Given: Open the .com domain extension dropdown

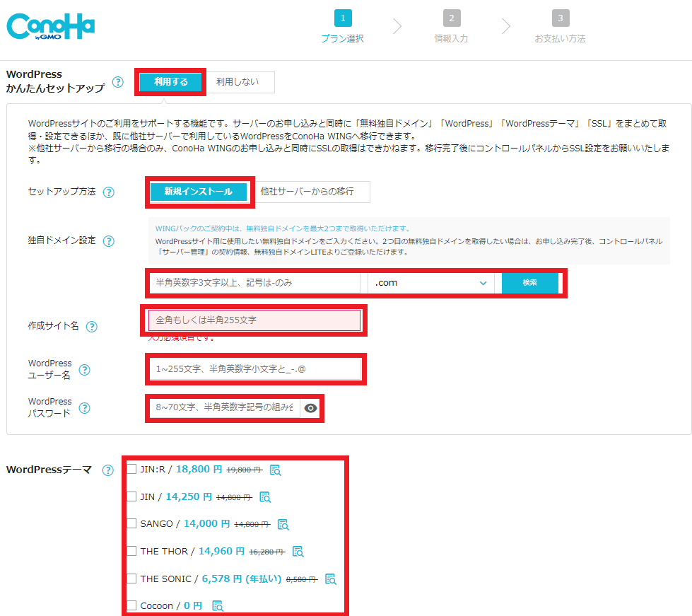Looking at the screenshot, I should click(430, 283).
